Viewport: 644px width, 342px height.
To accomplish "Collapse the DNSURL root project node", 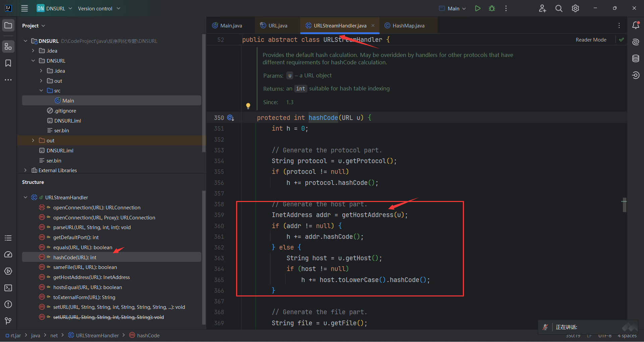I will pos(25,41).
